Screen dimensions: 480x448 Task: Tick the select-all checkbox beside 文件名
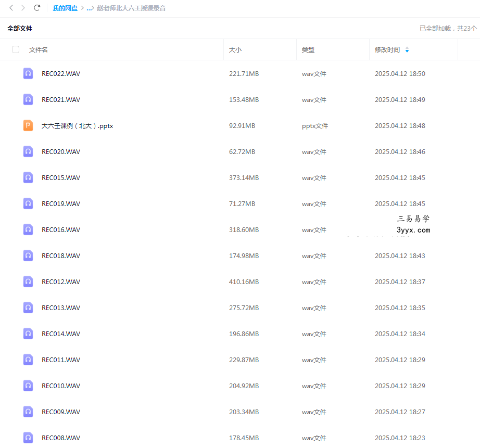click(16, 49)
